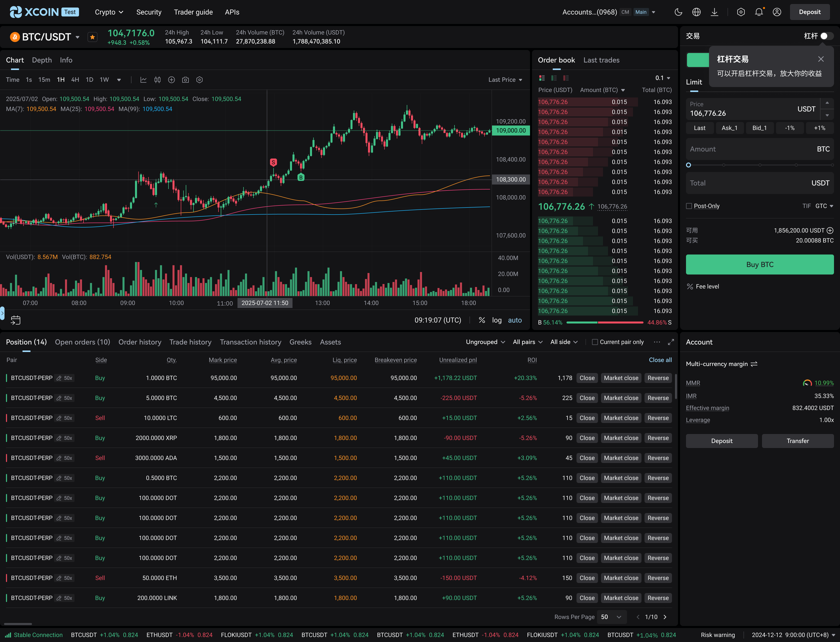The height and width of the screenshot is (642, 840).
Task: Click header Deposit button
Action: click(810, 12)
